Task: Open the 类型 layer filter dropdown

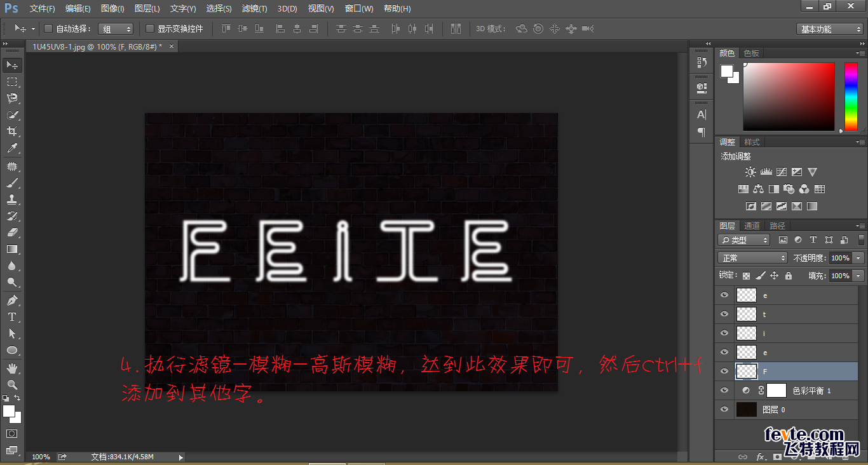Action: pyautogui.click(x=743, y=240)
